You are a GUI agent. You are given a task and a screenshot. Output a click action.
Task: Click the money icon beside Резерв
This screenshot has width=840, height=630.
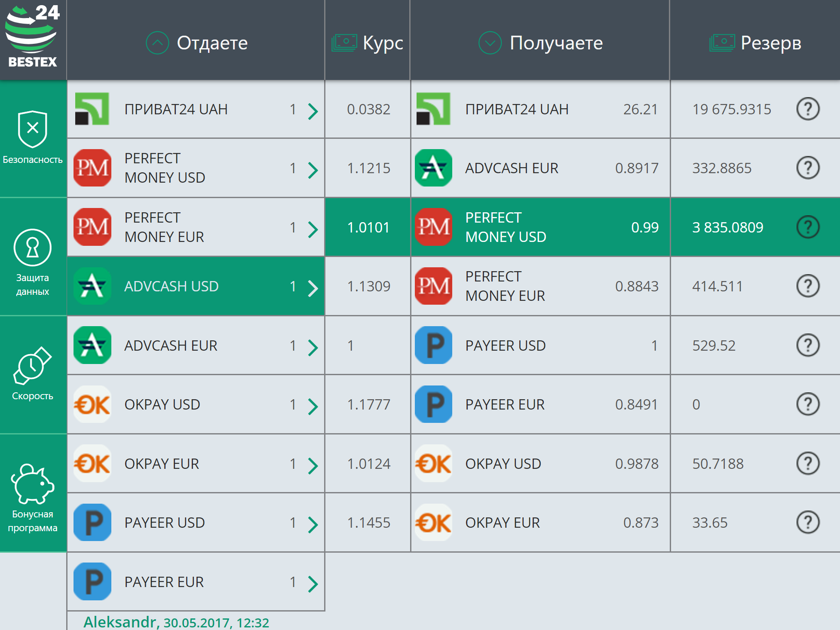pos(722,43)
